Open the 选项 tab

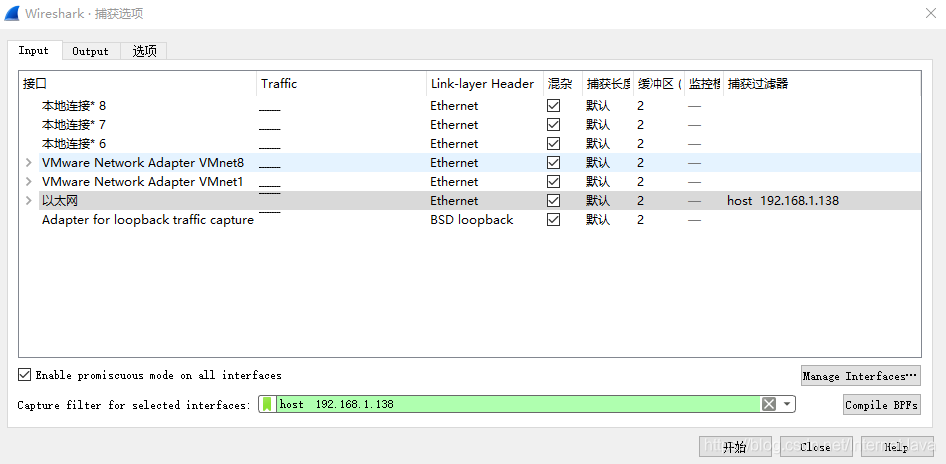point(144,51)
